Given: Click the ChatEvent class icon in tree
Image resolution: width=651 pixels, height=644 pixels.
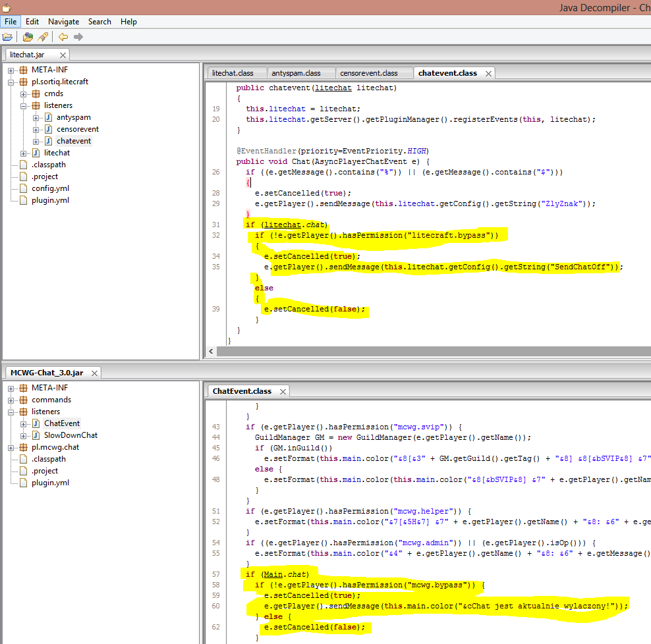Looking at the screenshot, I should pyautogui.click(x=36, y=423).
